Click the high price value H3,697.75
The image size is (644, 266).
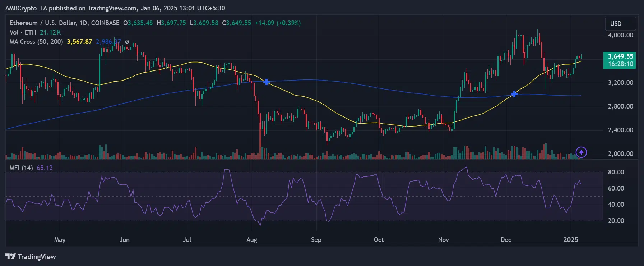click(171, 23)
